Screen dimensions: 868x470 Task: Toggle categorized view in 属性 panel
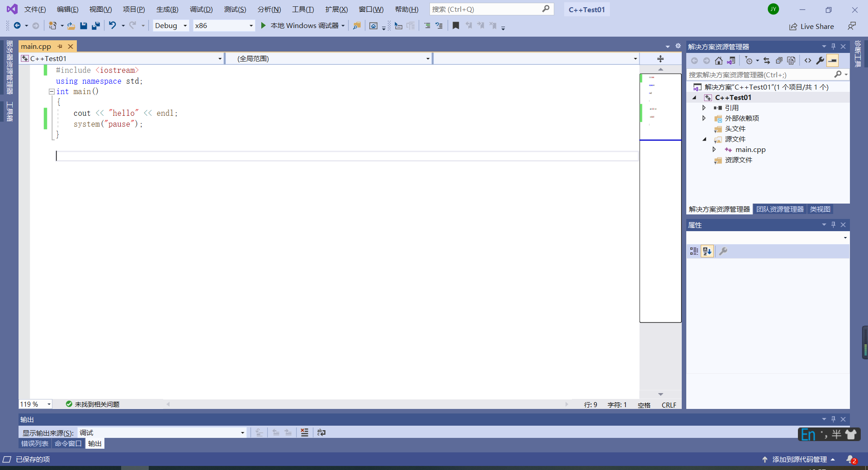(694, 251)
